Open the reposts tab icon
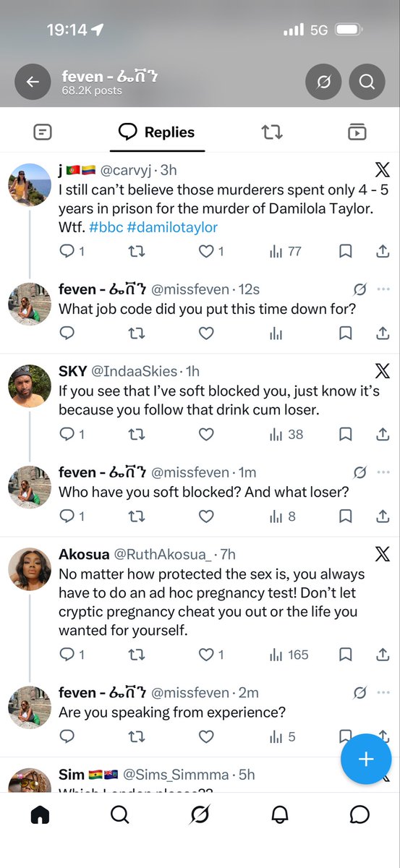400x868 pixels. tap(272, 132)
